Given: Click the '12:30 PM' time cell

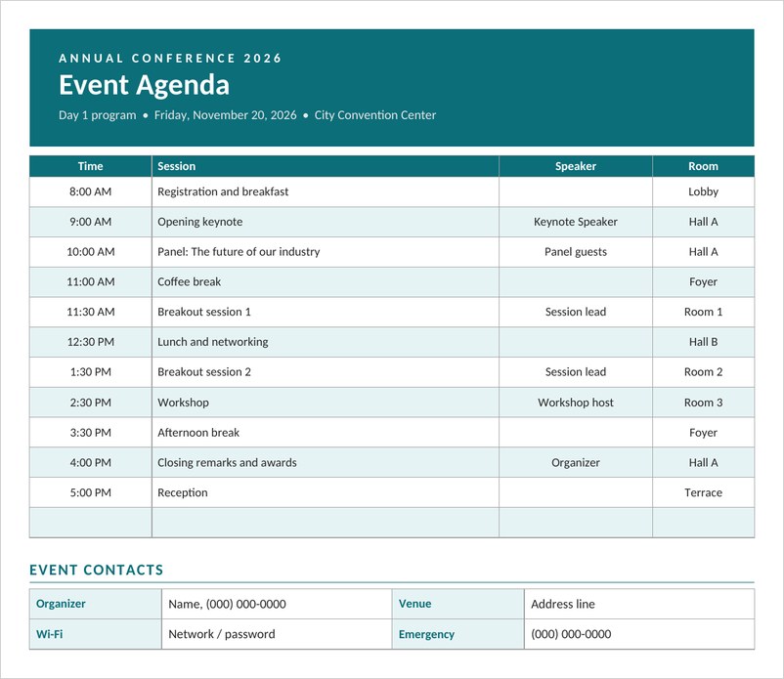Looking at the screenshot, I should pos(91,342).
